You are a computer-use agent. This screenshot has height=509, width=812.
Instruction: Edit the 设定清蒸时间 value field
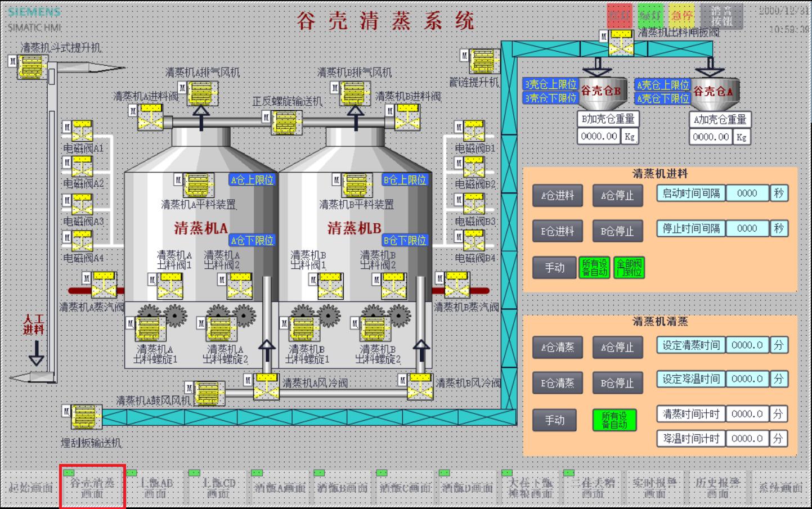coord(747,345)
